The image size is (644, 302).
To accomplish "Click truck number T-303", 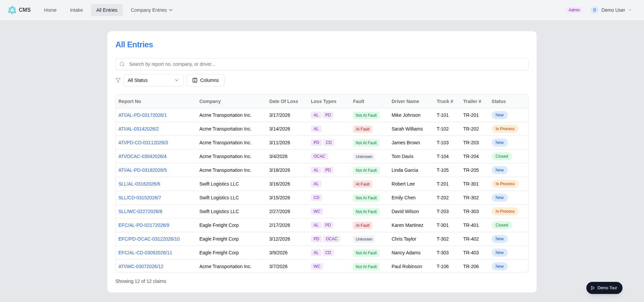I will [443, 253].
